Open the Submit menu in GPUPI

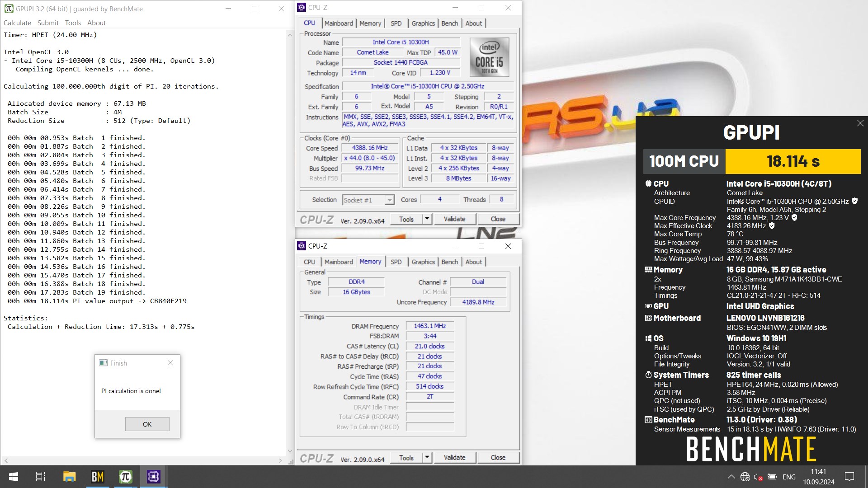point(48,23)
